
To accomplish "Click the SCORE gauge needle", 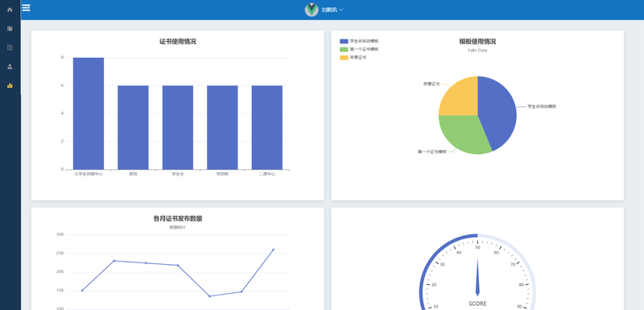I will (x=477, y=276).
